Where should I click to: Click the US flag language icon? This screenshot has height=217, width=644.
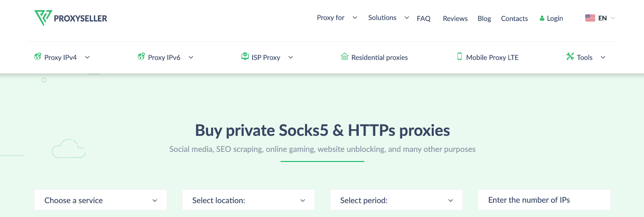pos(590,18)
